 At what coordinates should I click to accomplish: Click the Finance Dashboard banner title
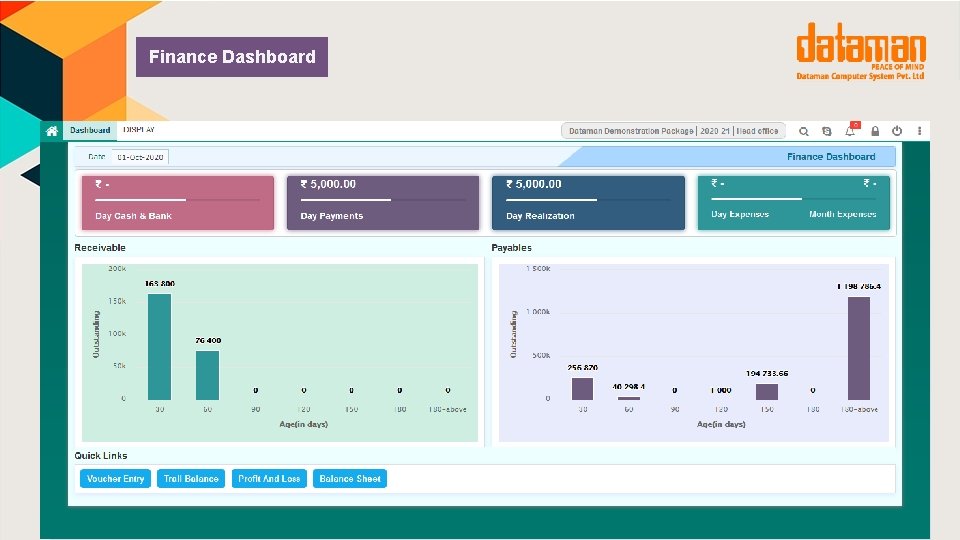(x=831, y=157)
